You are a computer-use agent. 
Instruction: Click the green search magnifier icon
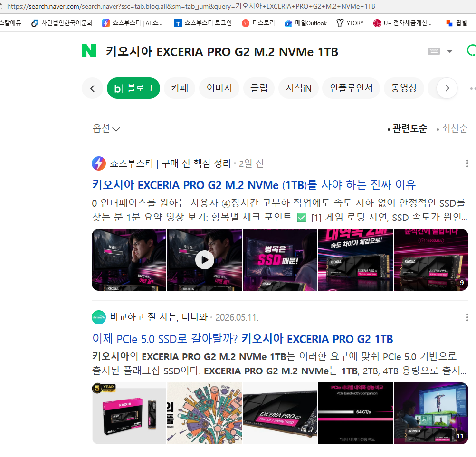click(471, 50)
